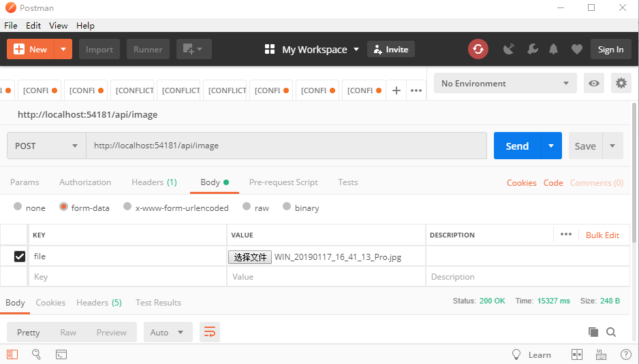Open the notifications bell
Image resolution: width=639 pixels, height=364 pixels.
553,49
